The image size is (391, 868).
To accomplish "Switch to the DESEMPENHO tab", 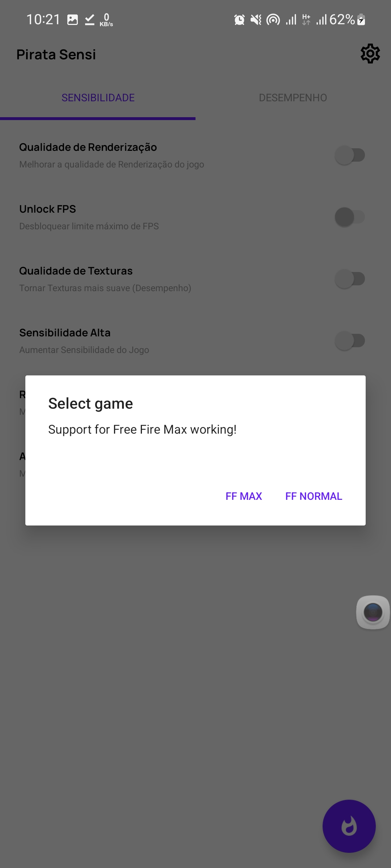I will 293,98.
